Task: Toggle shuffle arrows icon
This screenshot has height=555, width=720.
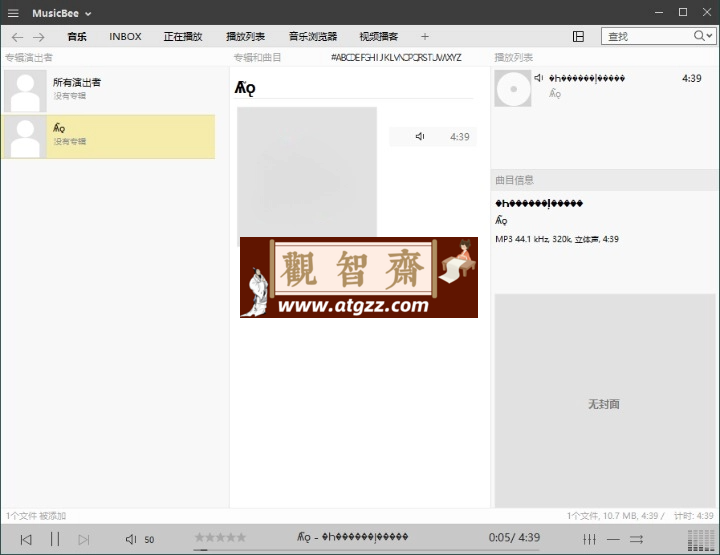Action: pos(636,539)
